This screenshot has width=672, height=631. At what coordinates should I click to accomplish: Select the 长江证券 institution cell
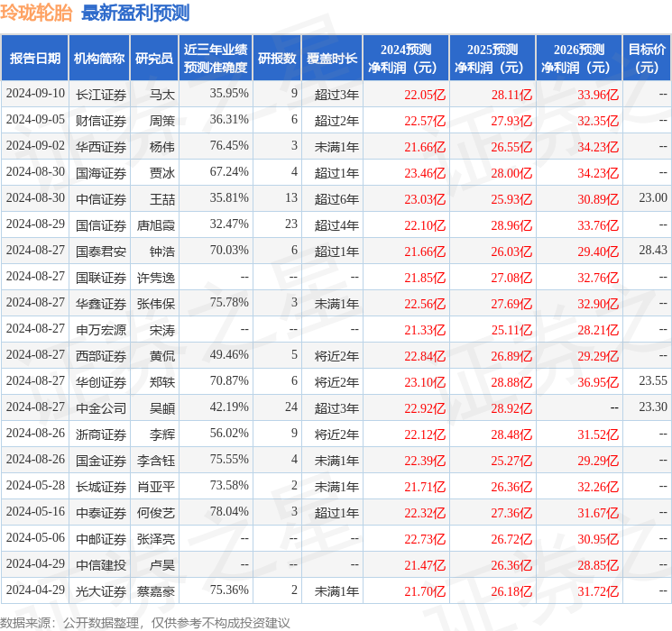point(101,95)
